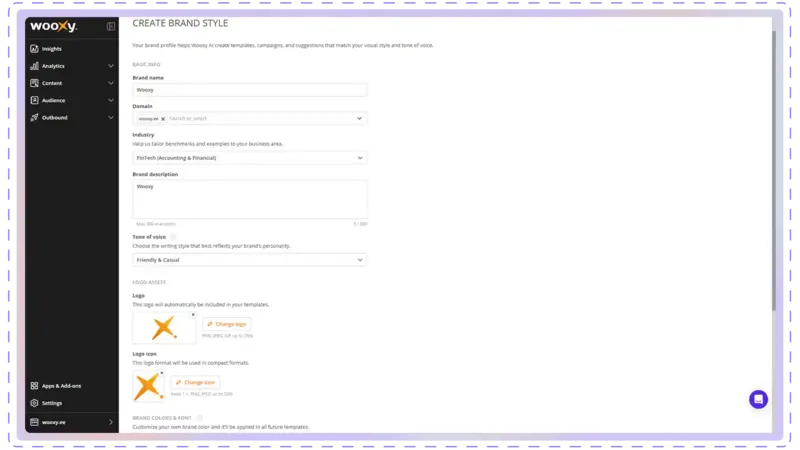Remove the wooxy.ee domain tag
The height and width of the screenshot is (450, 800).
[x=163, y=118]
